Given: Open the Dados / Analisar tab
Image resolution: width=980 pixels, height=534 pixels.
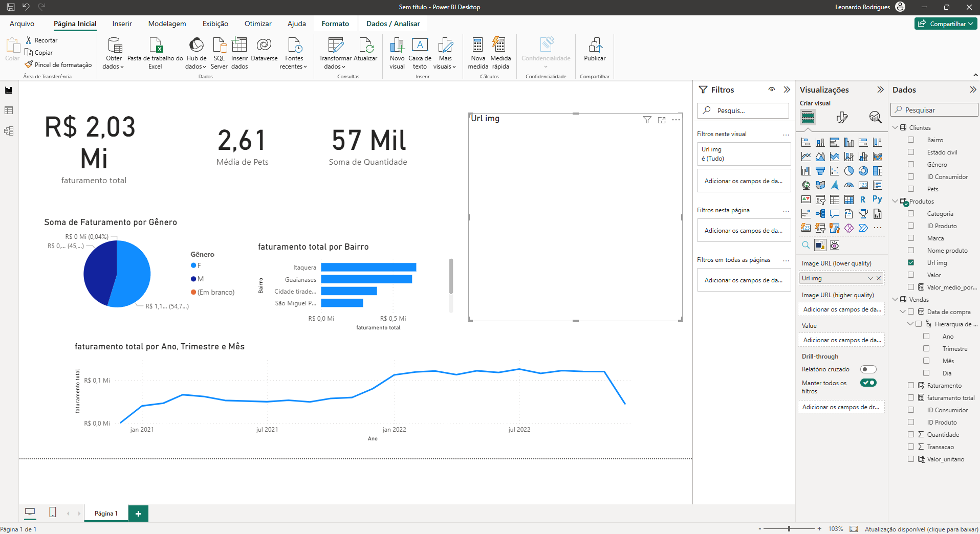Looking at the screenshot, I should click(393, 24).
